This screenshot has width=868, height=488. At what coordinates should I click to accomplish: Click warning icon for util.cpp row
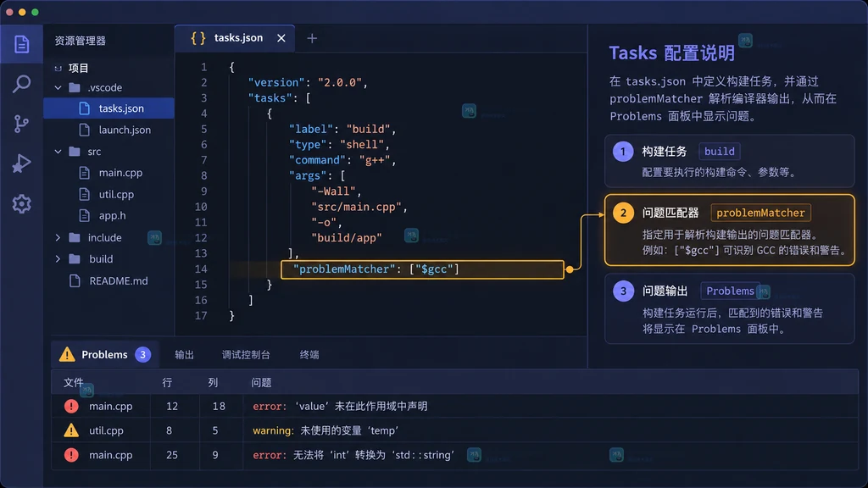coord(71,430)
